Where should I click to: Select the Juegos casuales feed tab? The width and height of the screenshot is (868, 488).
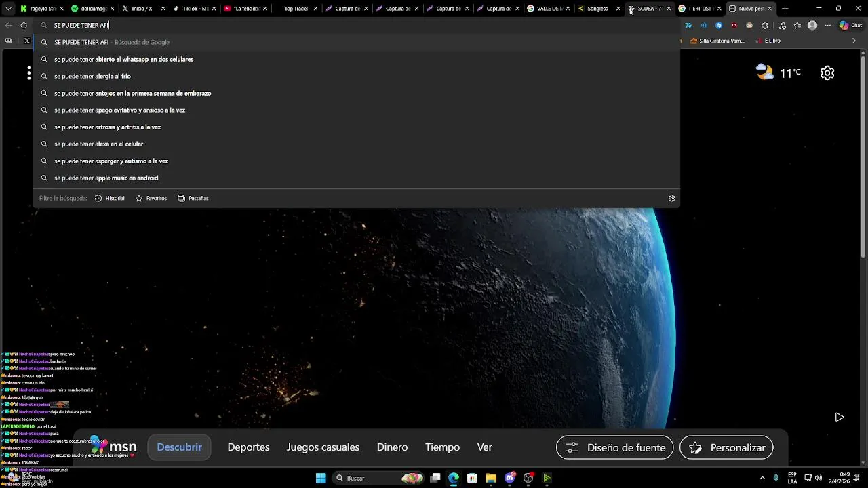[323, 447]
